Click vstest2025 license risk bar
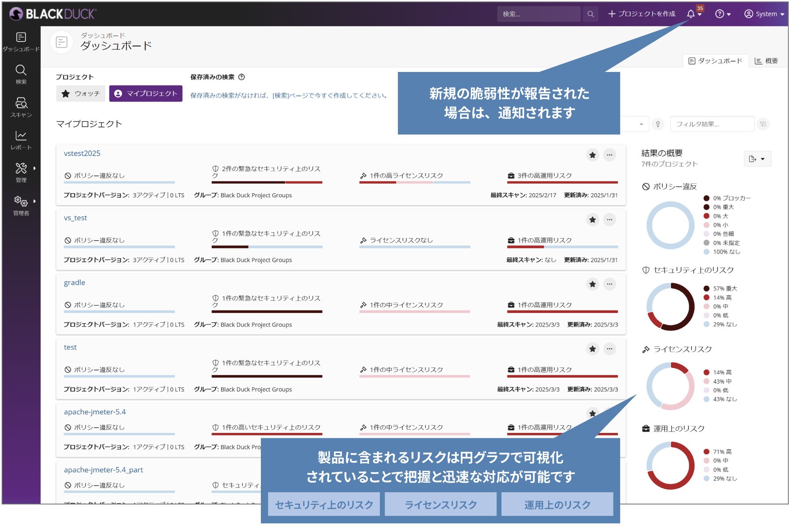The height and width of the screenshot is (532, 790). point(415,183)
